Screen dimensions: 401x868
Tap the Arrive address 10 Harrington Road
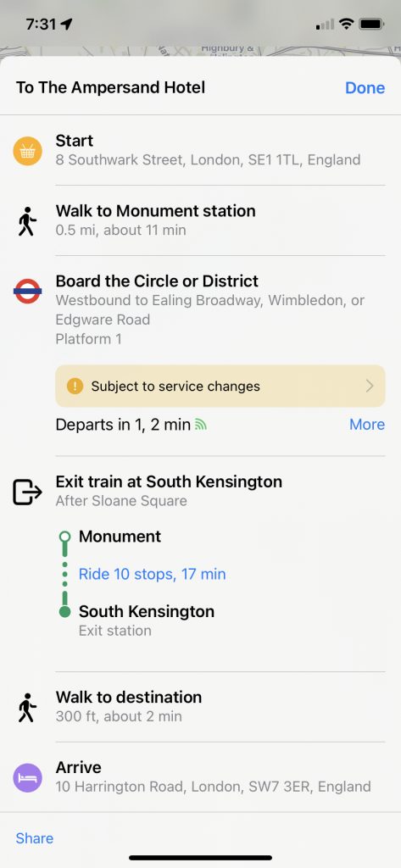pyautogui.click(x=214, y=787)
